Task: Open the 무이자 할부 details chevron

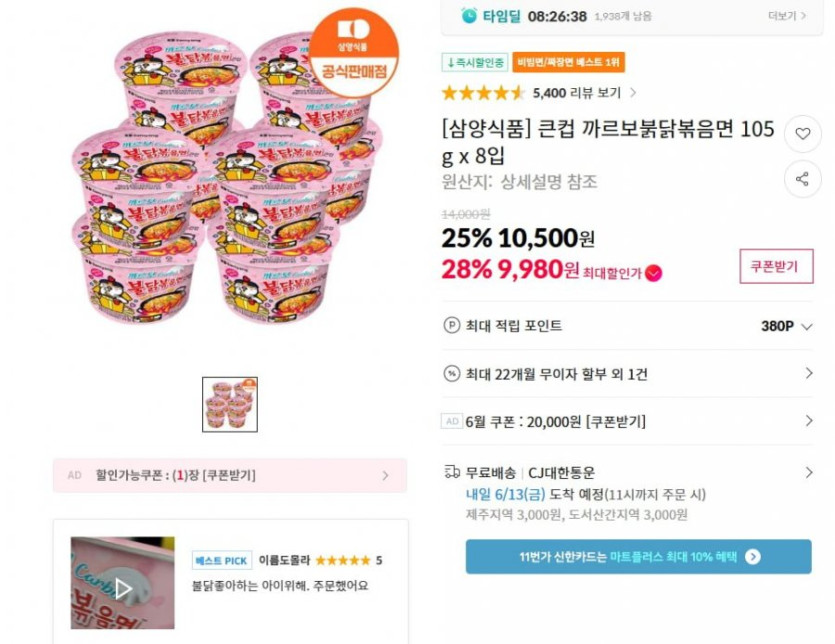Action: (x=808, y=374)
